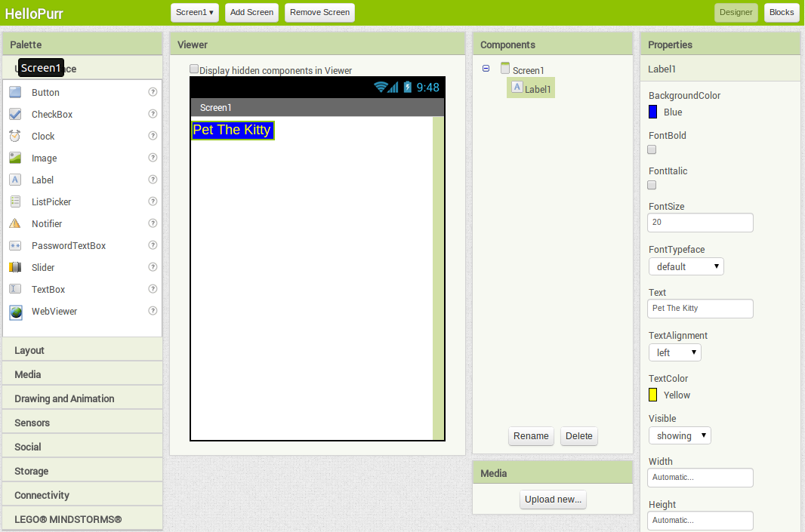Click the Slider component icon
Screen dimensions: 805x532
click(15, 267)
